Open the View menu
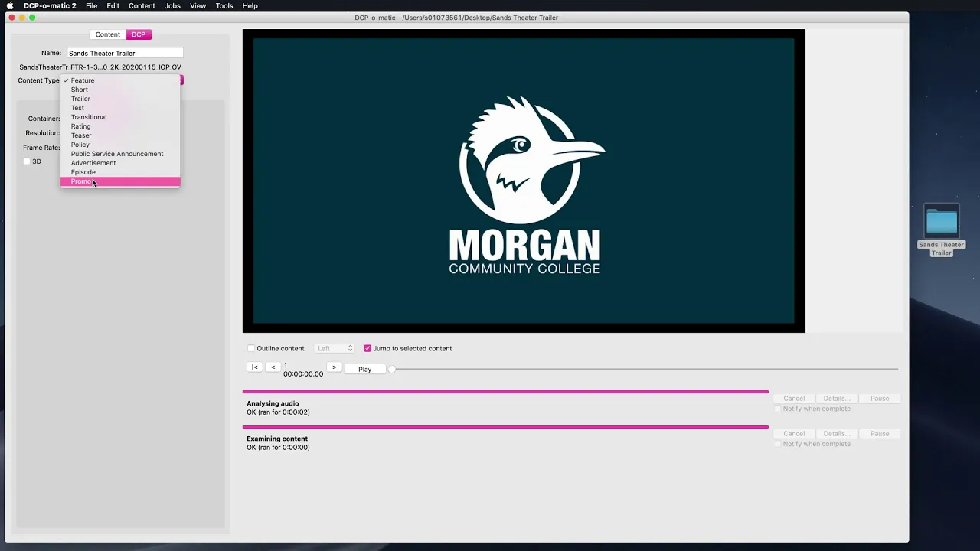980x551 pixels. tap(198, 5)
